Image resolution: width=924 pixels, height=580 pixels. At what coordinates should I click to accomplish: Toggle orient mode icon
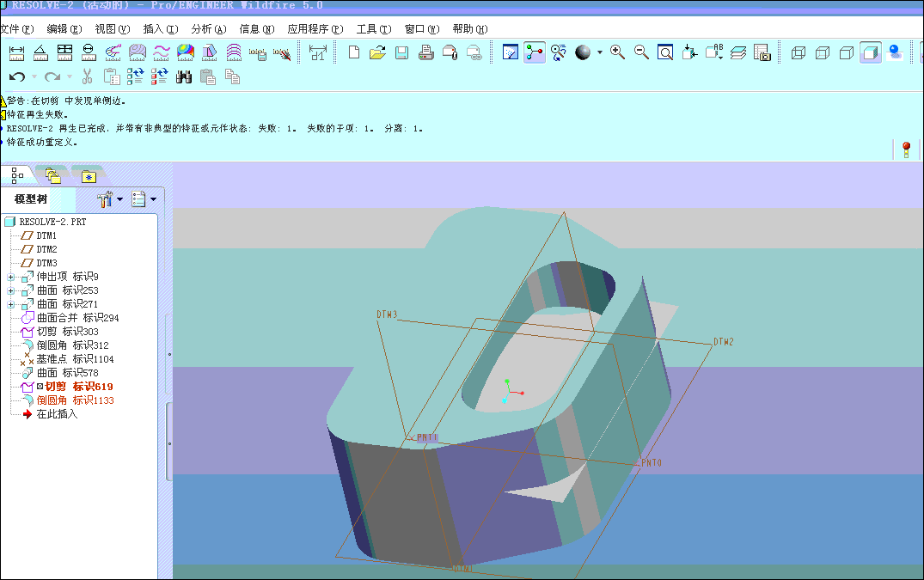558,52
